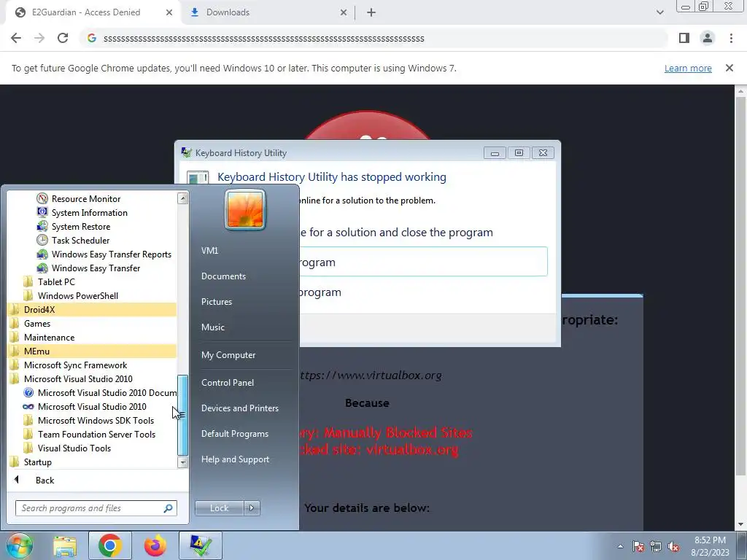Open Pictures from Start menu
This screenshot has height=560, width=747.
(217, 302)
